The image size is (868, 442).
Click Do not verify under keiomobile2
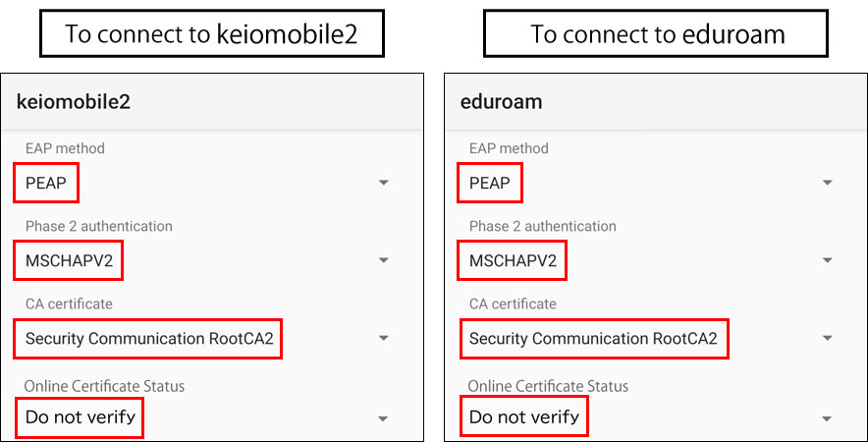tap(81, 417)
